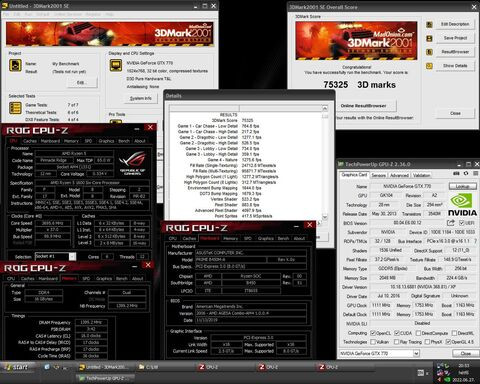
Task: Toggle the CUDA checkbox
Action: pyautogui.click(x=397, y=333)
